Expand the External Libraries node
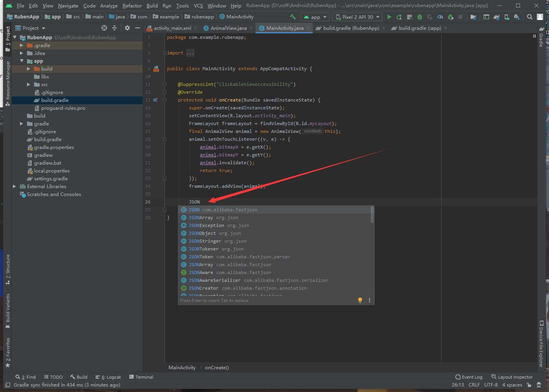549x392 pixels. point(14,187)
